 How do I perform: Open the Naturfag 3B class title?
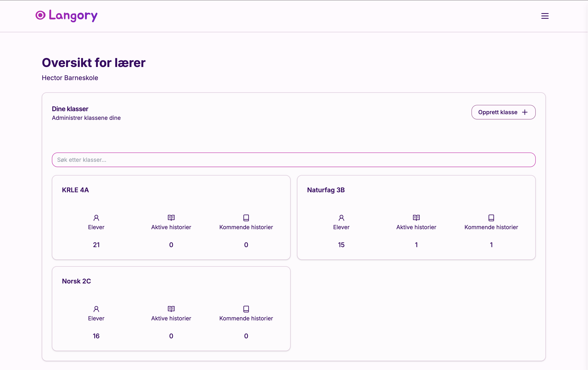pos(326,190)
